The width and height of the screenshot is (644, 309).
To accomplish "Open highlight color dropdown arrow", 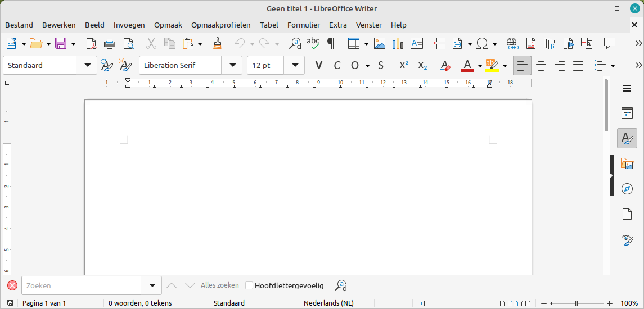I will click(x=505, y=66).
